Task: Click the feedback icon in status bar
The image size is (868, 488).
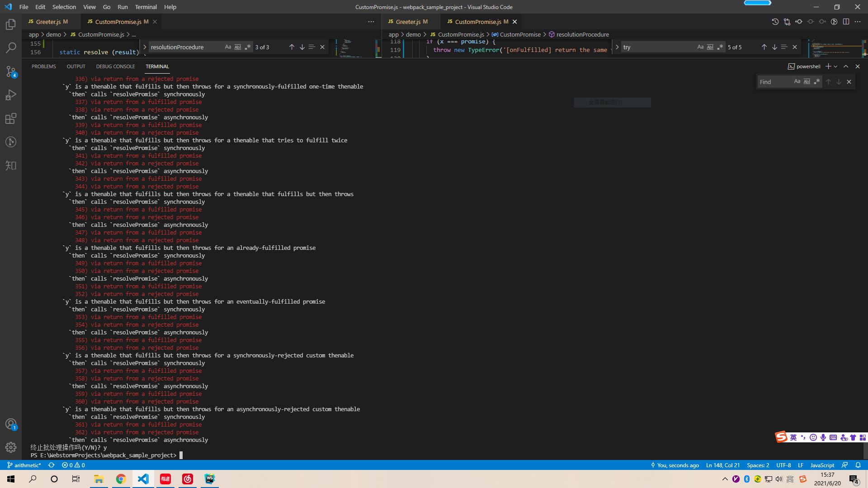Action: (x=844, y=465)
